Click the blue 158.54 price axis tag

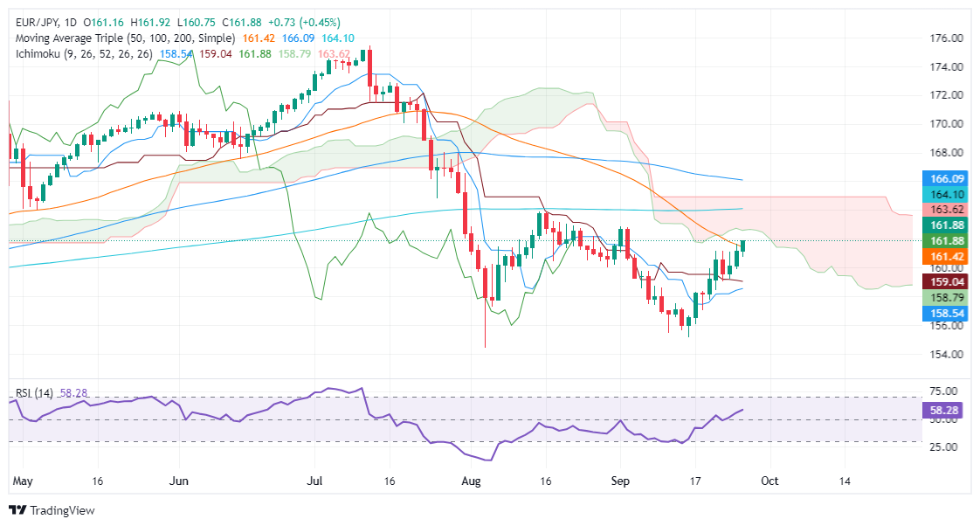(x=947, y=314)
